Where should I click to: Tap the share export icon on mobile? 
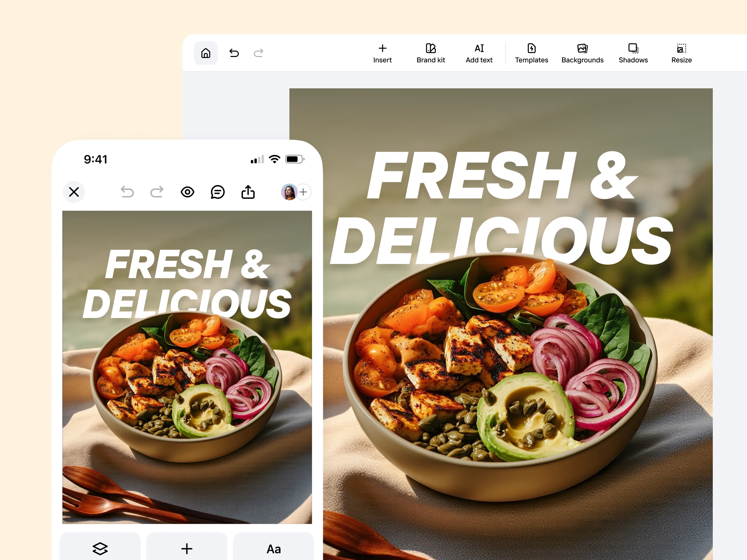tap(248, 192)
